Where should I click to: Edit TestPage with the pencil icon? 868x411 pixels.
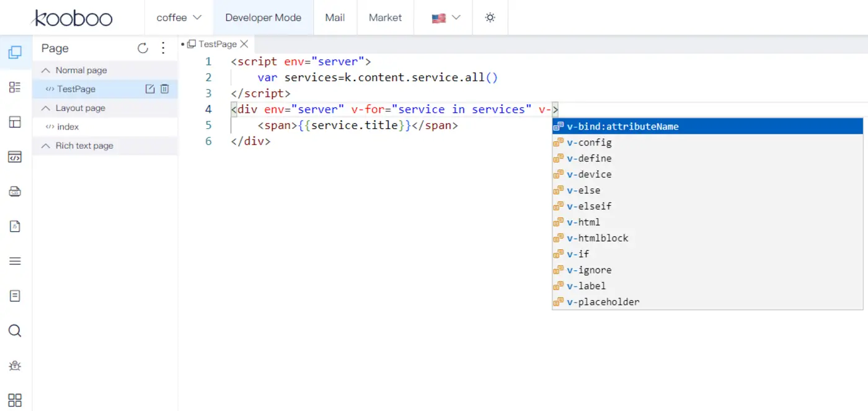point(149,89)
